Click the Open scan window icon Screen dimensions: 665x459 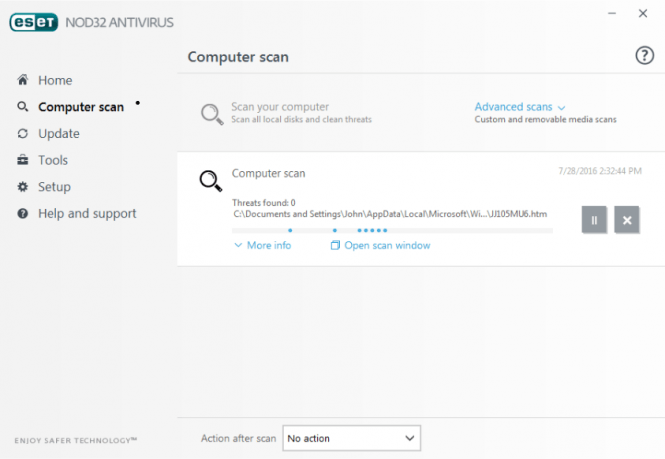pos(335,245)
